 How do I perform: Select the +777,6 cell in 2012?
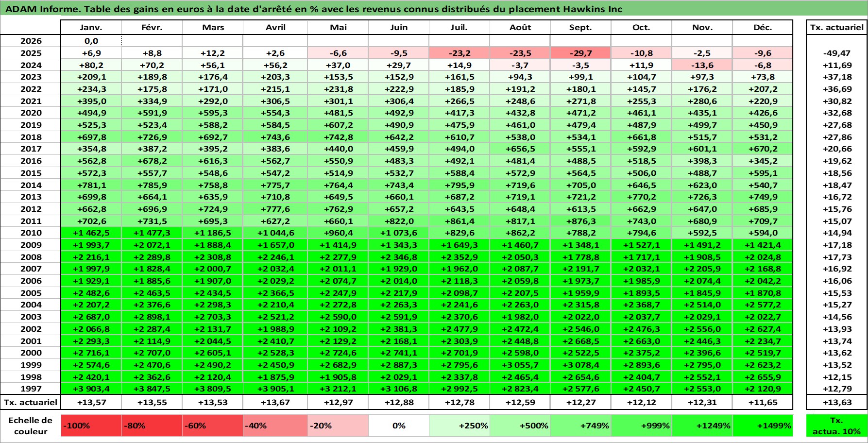pos(275,209)
